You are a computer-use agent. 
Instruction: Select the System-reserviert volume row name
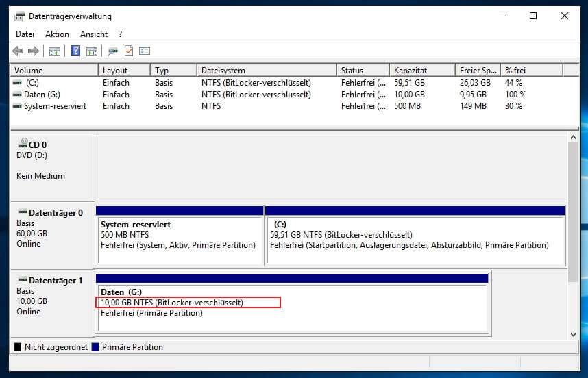(55, 106)
